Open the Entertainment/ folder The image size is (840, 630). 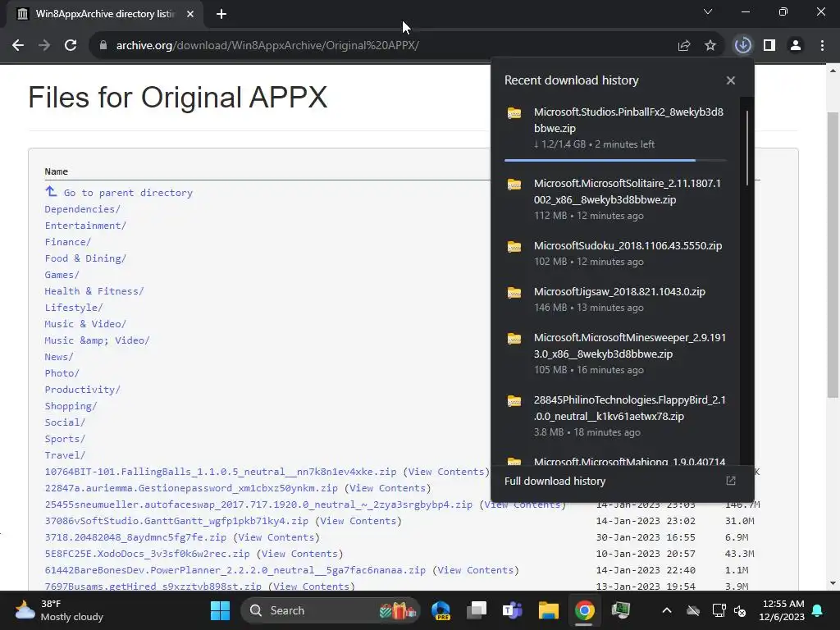point(85,226)
